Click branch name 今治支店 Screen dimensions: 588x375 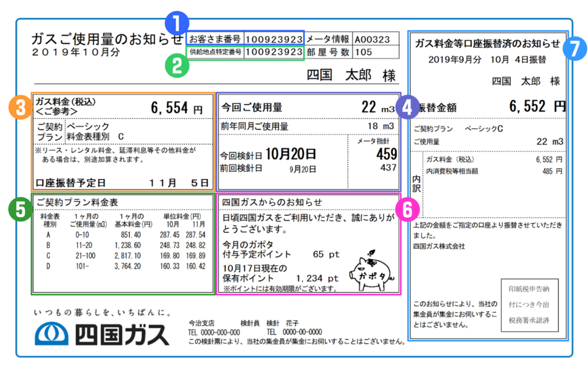[202, 323]
